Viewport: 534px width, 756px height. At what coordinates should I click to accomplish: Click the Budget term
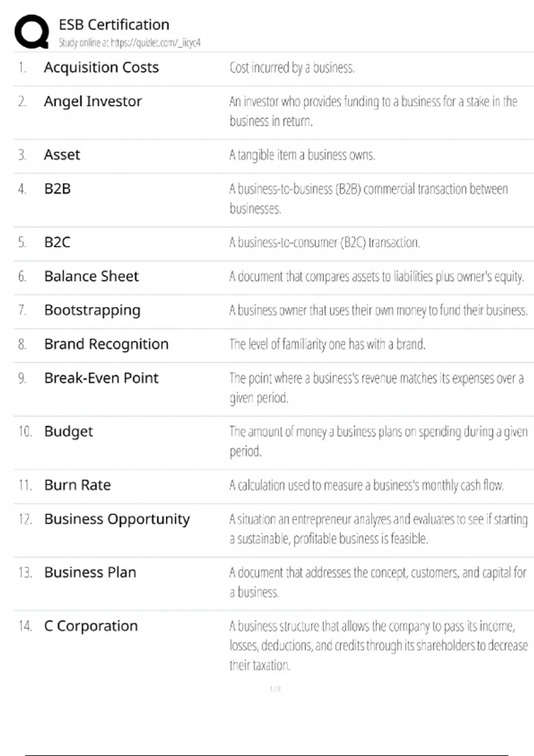(69, 431)
